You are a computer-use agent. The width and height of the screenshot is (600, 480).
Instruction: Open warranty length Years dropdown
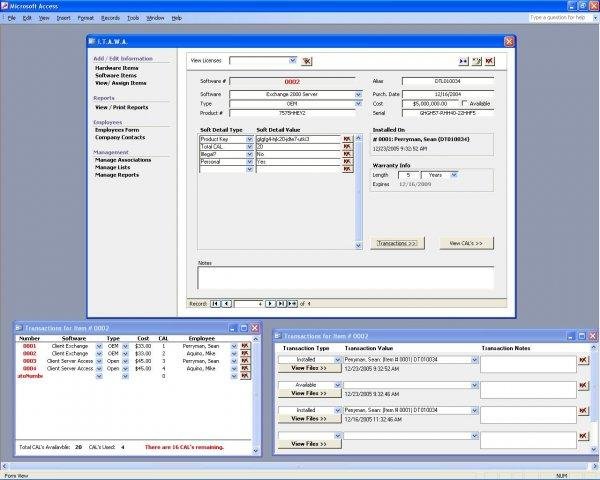coord(454,175)
